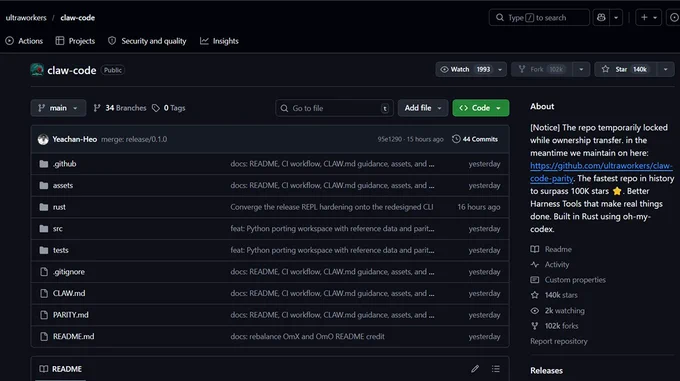Open the Security and quality tab
Viewport: 680px width, 381px height.
point(147,41)
